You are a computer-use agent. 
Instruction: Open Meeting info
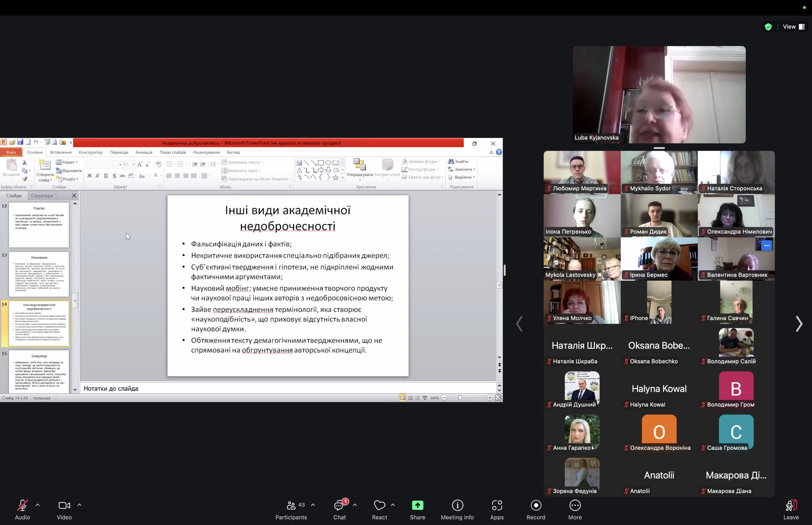[457, 506]
